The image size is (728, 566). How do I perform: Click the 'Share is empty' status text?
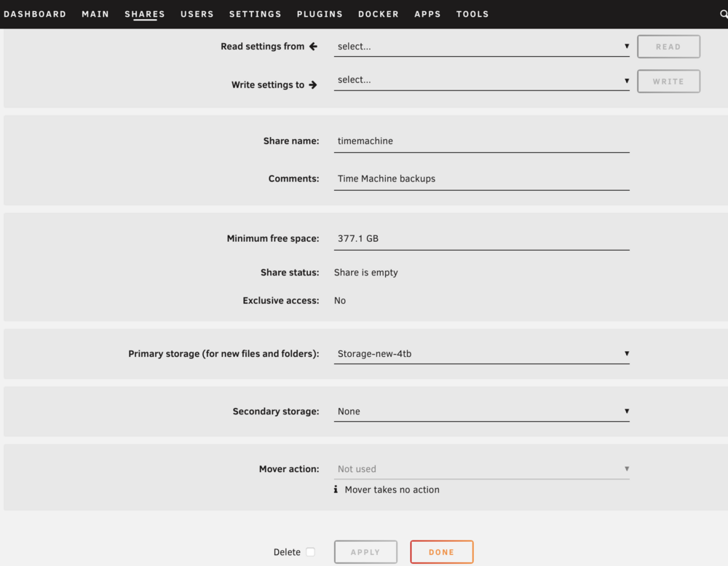point(366,272)
